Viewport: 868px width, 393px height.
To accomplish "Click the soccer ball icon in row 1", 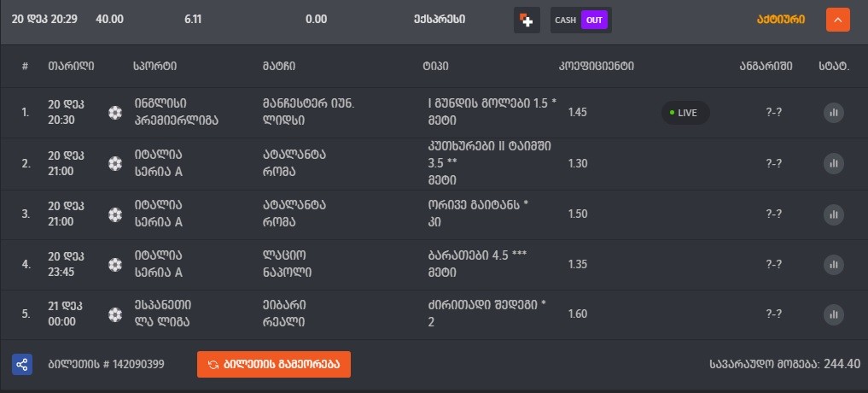I will coord(115,112).
